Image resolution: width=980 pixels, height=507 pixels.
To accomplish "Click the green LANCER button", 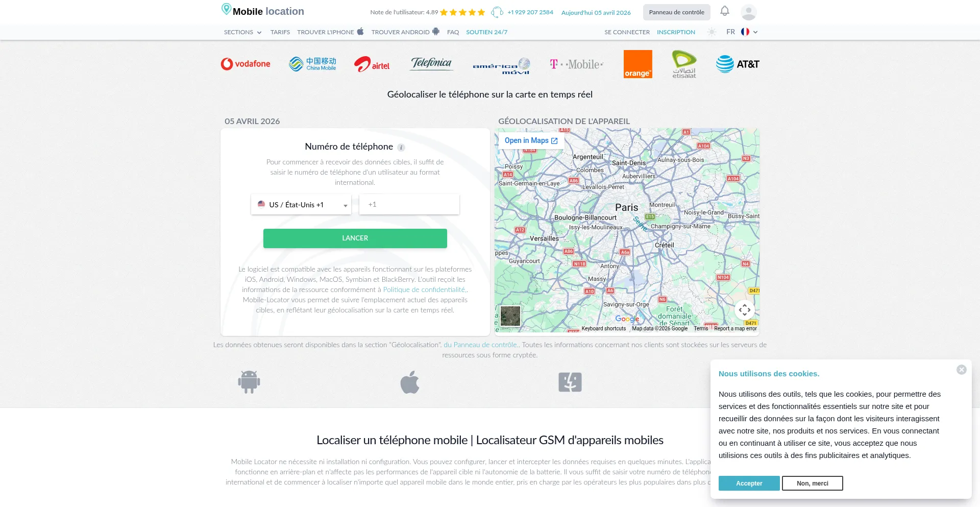I will [355, 238].
